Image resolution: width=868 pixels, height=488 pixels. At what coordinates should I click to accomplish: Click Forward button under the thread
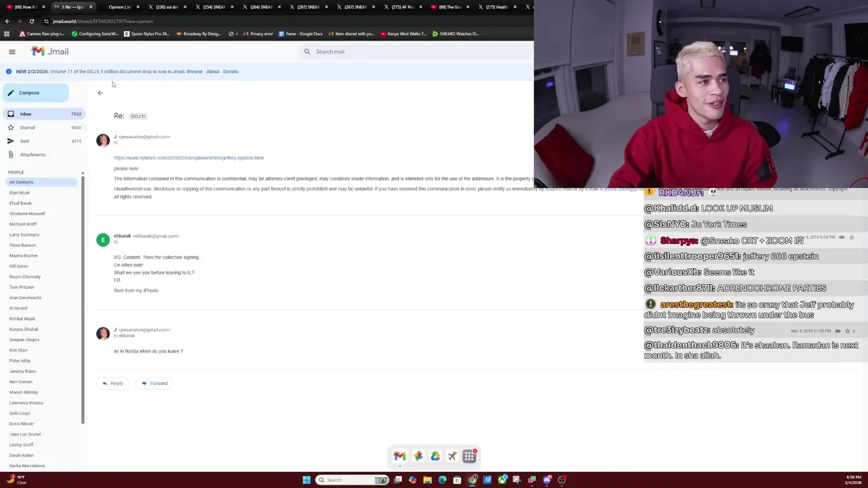[155, 384]
